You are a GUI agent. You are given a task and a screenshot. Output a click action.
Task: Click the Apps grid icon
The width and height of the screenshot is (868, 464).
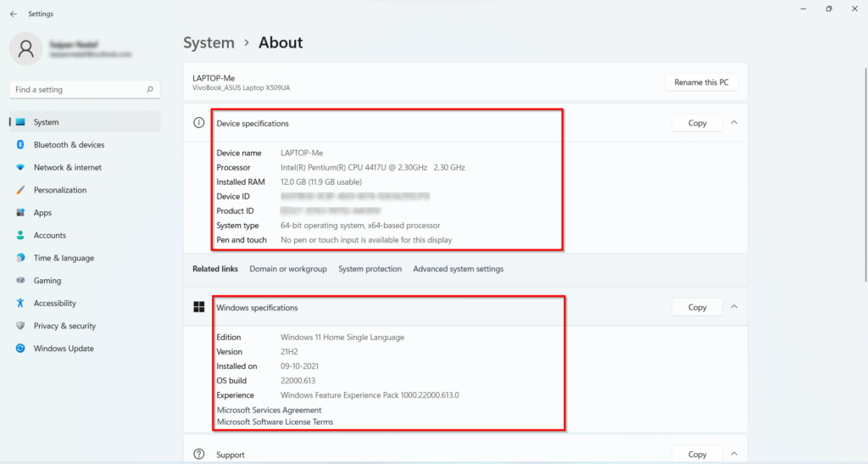point(20,213)
